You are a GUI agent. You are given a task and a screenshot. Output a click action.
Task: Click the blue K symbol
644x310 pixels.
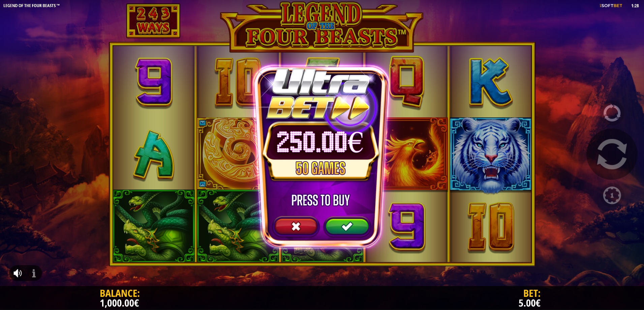point(491,82)
